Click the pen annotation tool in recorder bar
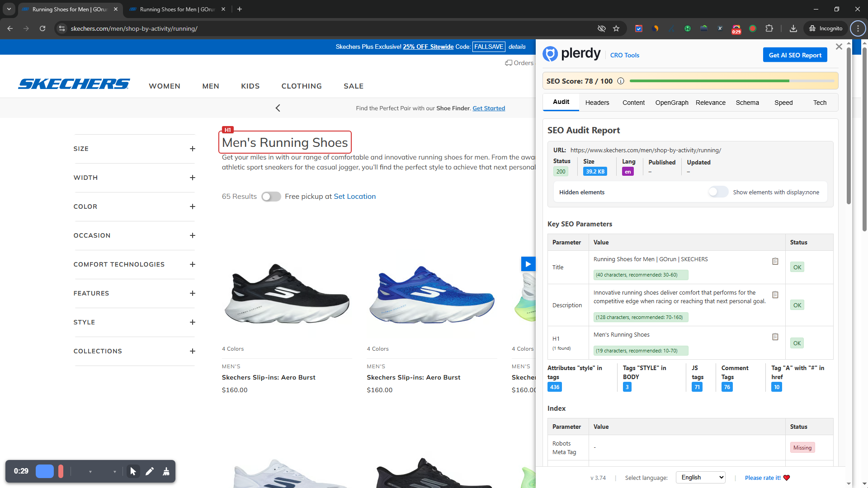Image resolution: width=868 pixels, height=488 pixels. pyautogui.click(x=150, y=471)
